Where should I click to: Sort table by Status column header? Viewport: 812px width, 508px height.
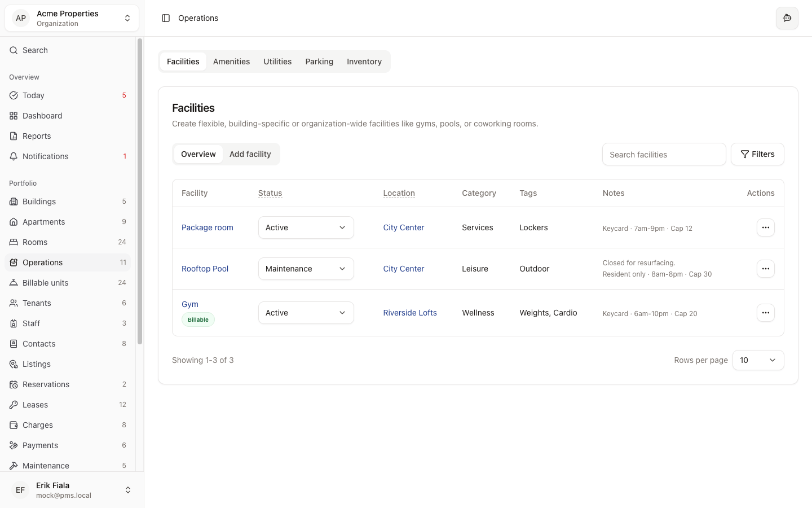click(x=270, y=193)
